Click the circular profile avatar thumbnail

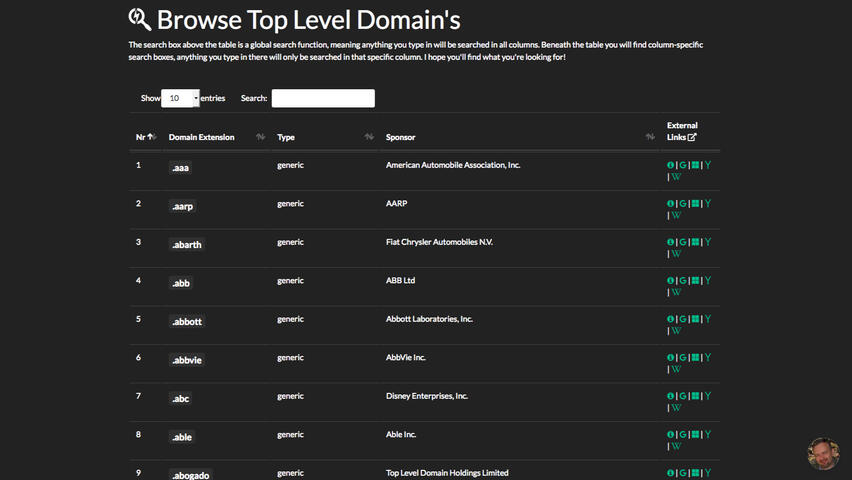click(823, 453)
